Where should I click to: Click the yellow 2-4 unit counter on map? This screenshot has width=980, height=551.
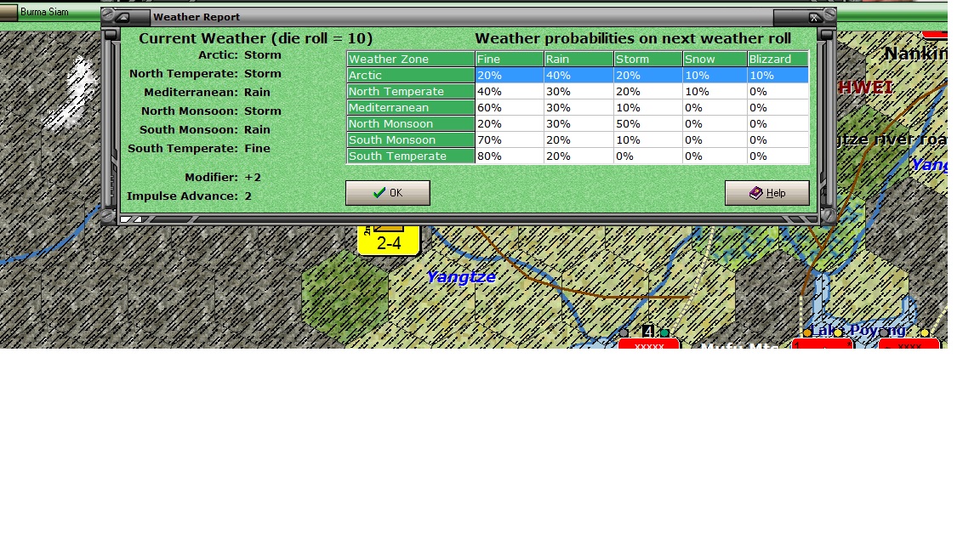point(388,241)
